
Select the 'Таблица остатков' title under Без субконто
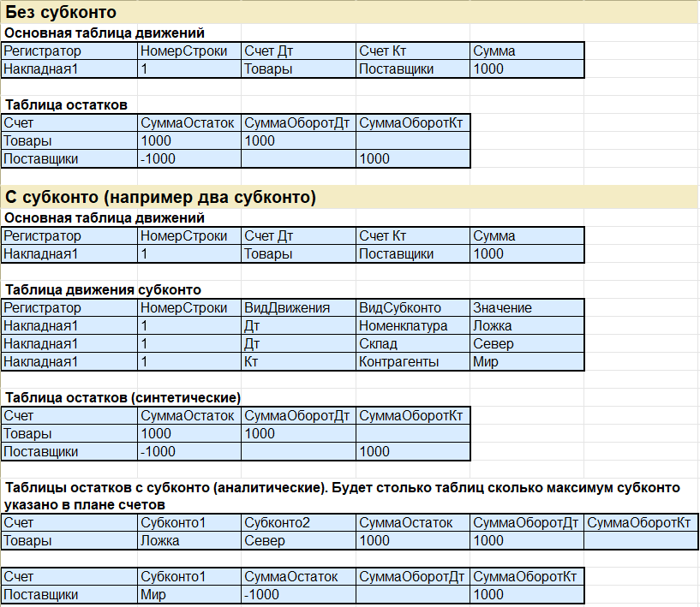[66, 104]
